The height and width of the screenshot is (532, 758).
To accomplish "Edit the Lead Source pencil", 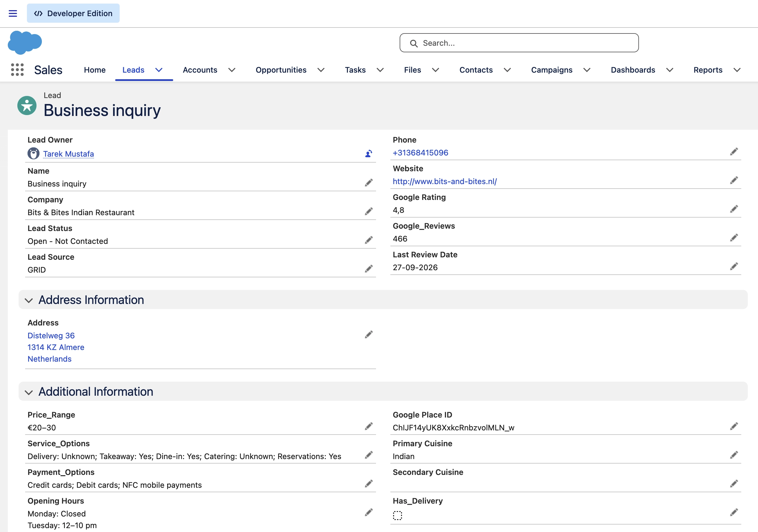I will [x=369, y=269].
